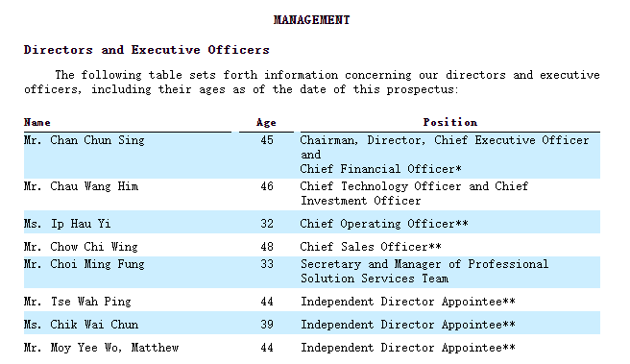Select the name Ms. Chik Wai Chun
Image resolution: width=630 pixels, height=364 pixels.
click(81, 325)
